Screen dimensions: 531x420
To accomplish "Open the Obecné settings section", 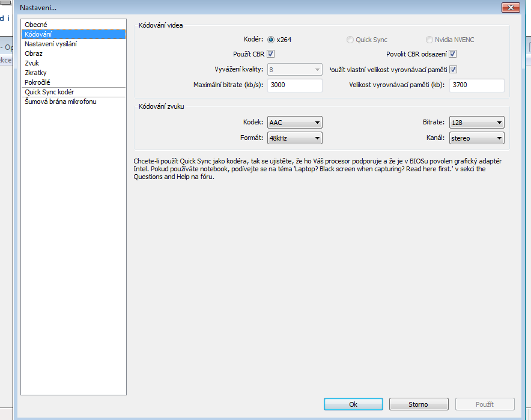I will pyautogui.click(x=35, y=25).
